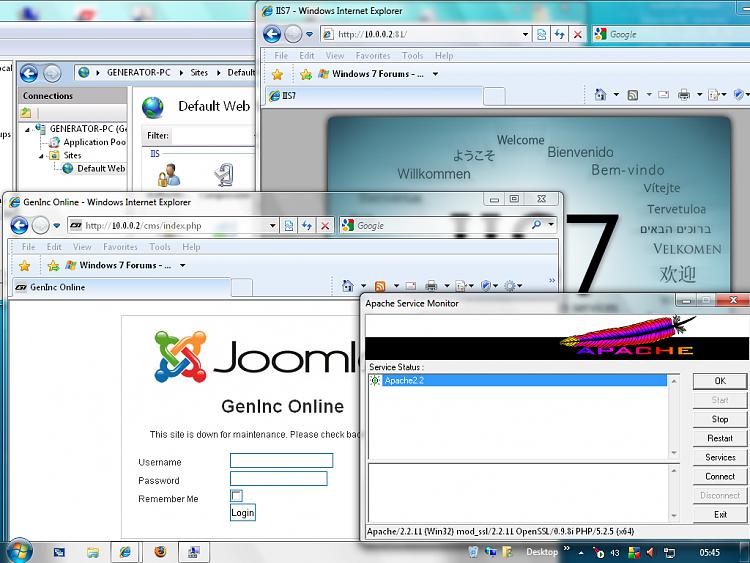
Task: Click Connect in Apache Service Monitor
Action: (719, 477)
